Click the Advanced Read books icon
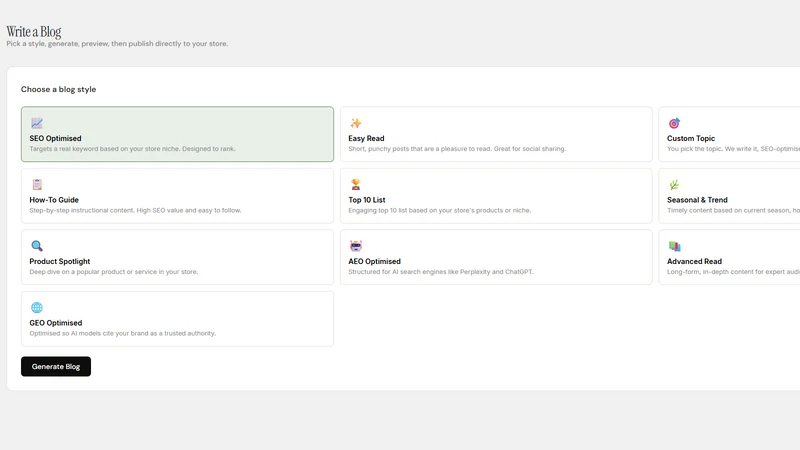This screenshot has width=800, height=450. coord(674,246)
